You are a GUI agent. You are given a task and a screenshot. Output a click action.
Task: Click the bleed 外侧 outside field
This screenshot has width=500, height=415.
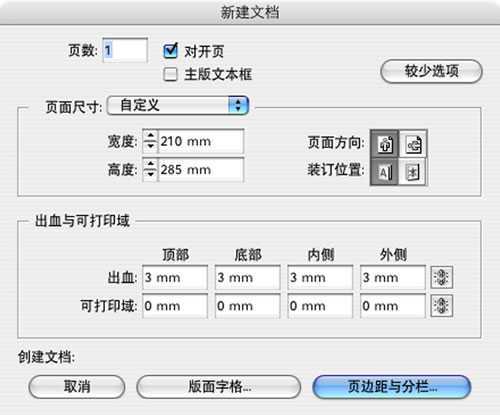(393, 277)
